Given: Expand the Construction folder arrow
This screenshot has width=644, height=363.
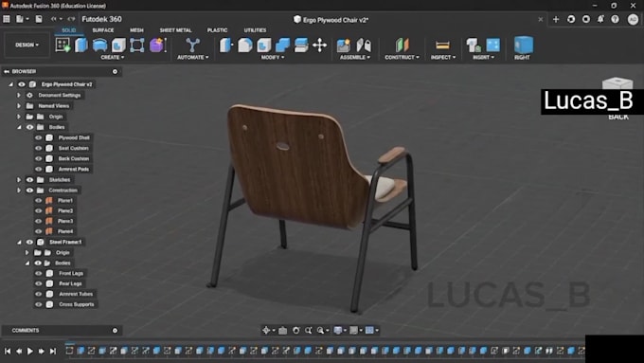Looking at the screenshot, I should click(19, 191).
